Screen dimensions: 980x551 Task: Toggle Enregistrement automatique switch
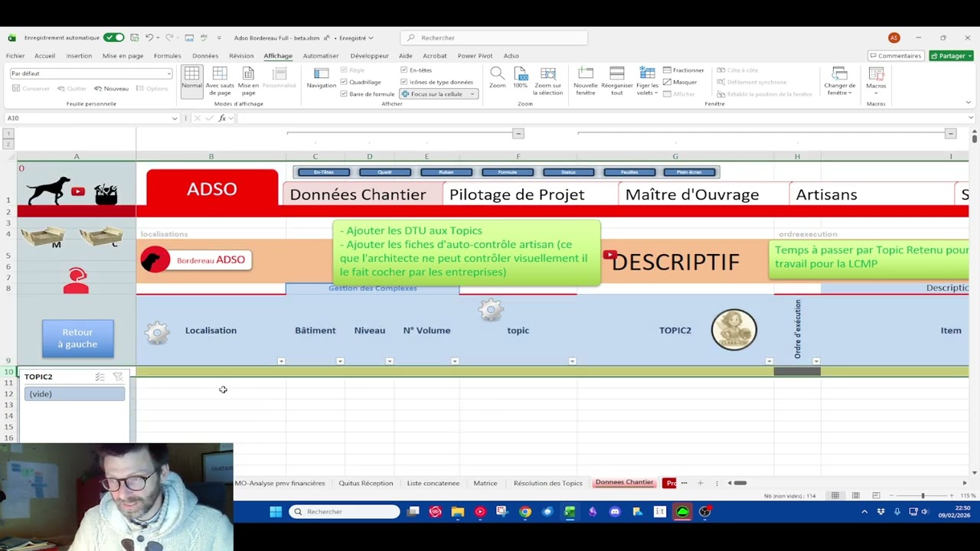click(x=114, y=37)
